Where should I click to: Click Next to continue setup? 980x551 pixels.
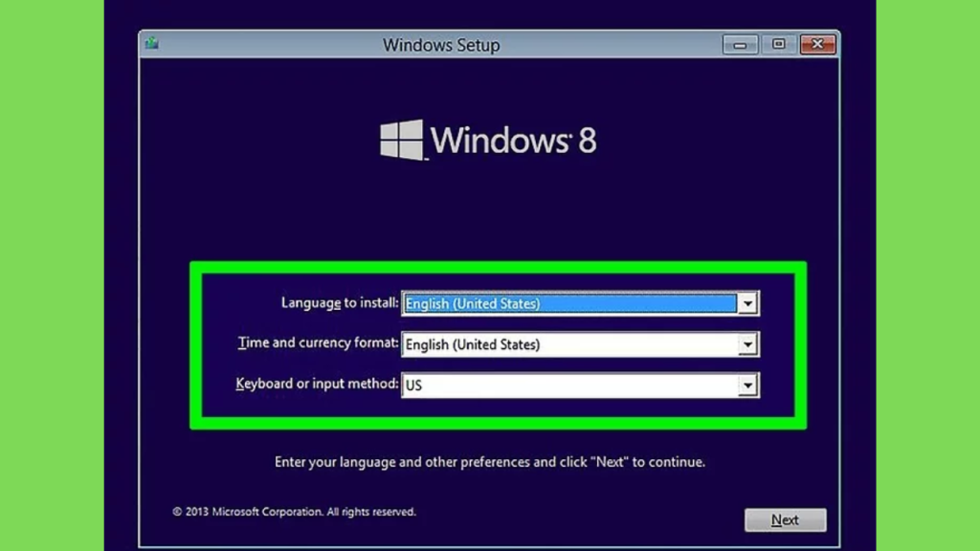tap(785, 519)
